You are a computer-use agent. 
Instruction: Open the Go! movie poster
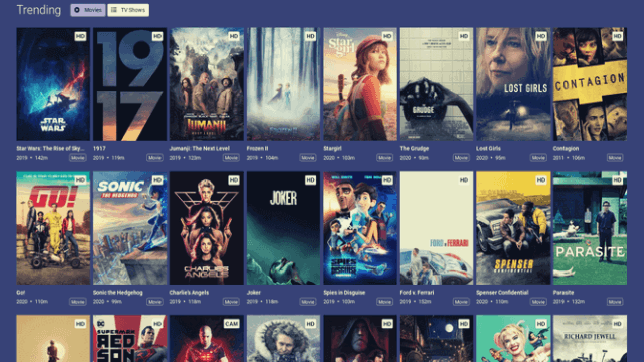pos(53,228)
